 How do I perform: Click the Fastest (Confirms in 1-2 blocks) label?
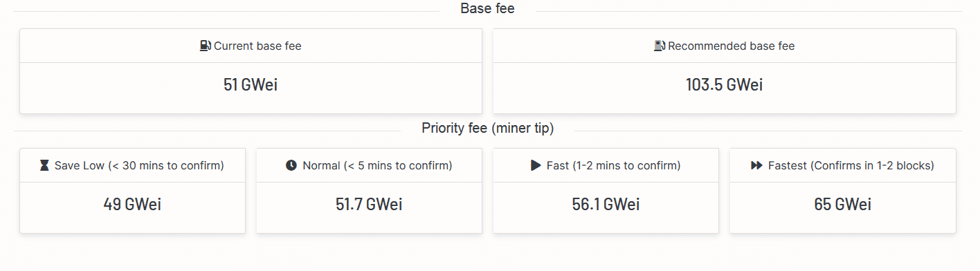tap(851, 166)
